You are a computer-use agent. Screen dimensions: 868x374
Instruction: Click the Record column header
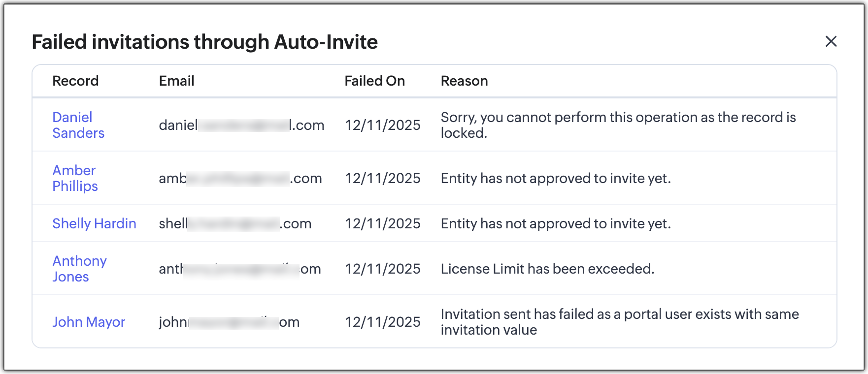click(x=75, y=81)
